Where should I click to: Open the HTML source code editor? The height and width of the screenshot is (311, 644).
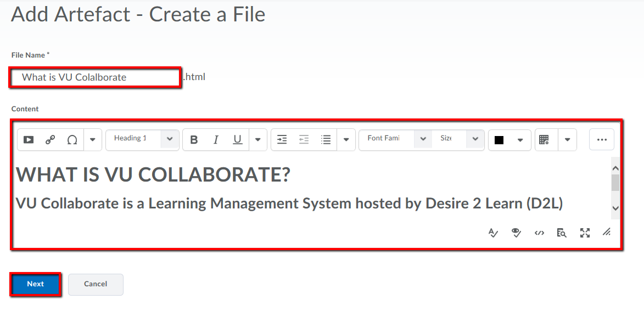[x=539, y=233]
